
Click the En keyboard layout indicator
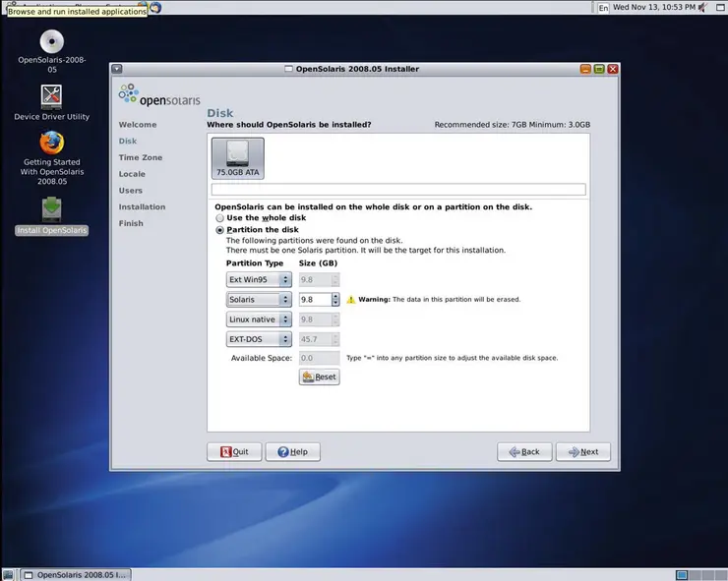coord(603,7)
